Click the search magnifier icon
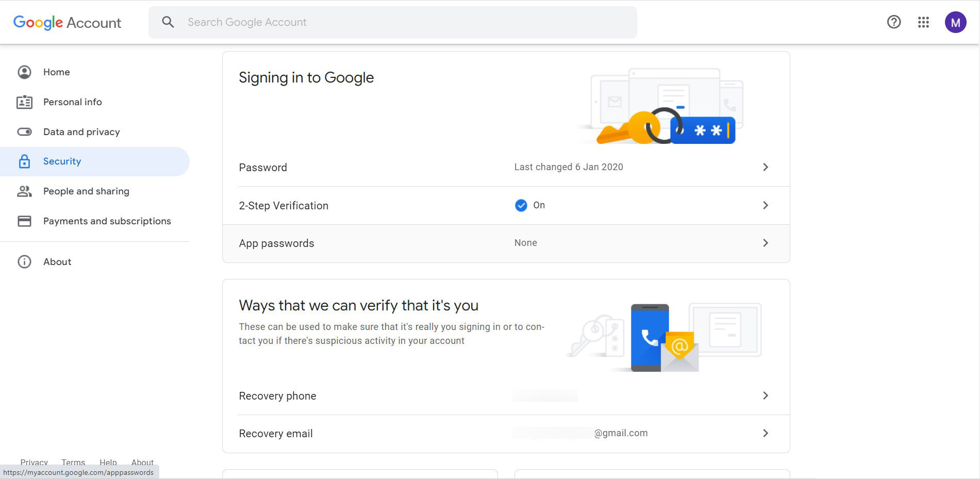Image resolution: width=980 pixels, height=479 pixels. point(168,22)
